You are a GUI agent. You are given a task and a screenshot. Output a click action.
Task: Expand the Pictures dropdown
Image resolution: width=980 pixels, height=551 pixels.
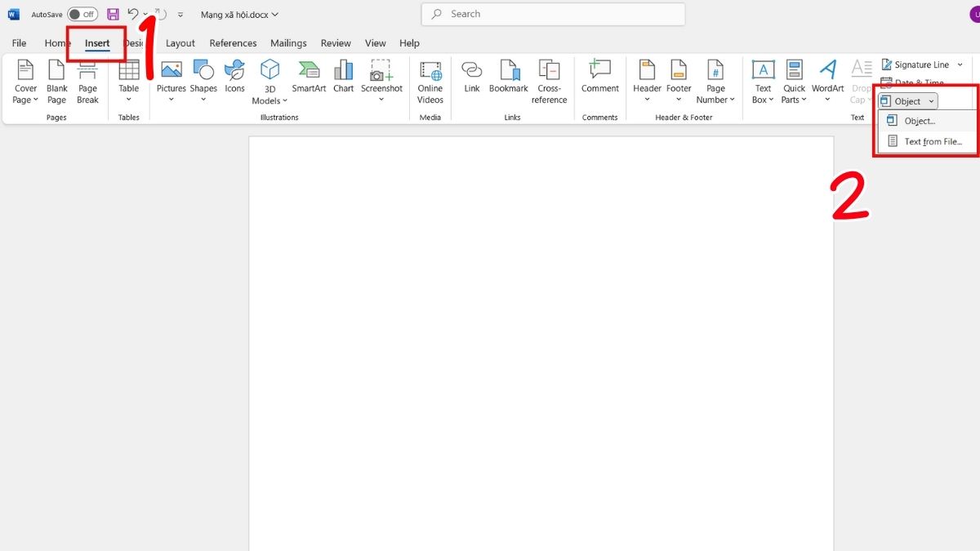click(171, 100)
